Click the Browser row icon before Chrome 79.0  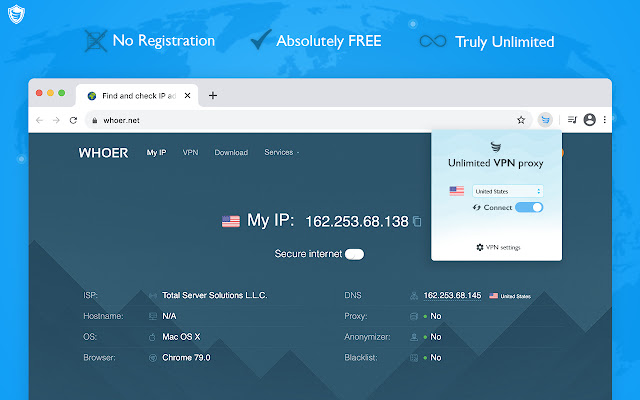153,358
